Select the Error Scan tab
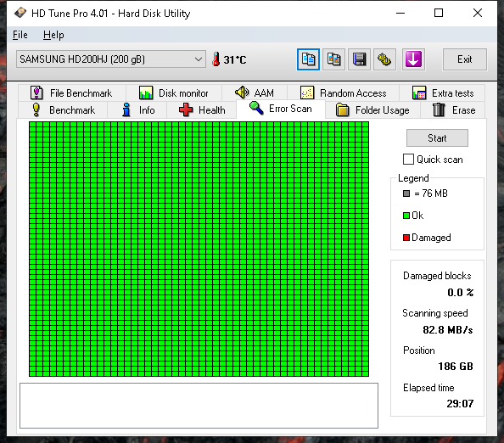 [281, 109]
